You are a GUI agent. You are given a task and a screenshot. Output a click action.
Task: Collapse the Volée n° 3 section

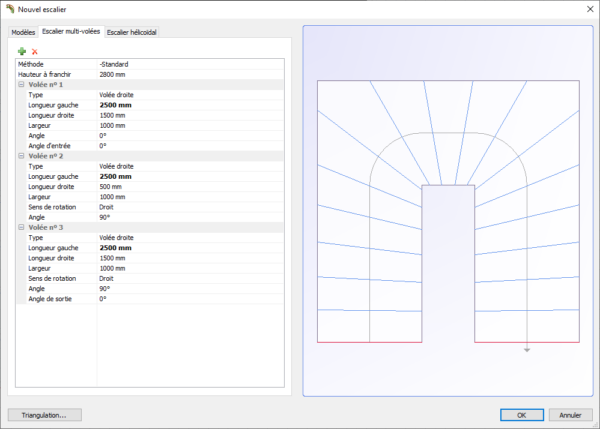(21, 227)
